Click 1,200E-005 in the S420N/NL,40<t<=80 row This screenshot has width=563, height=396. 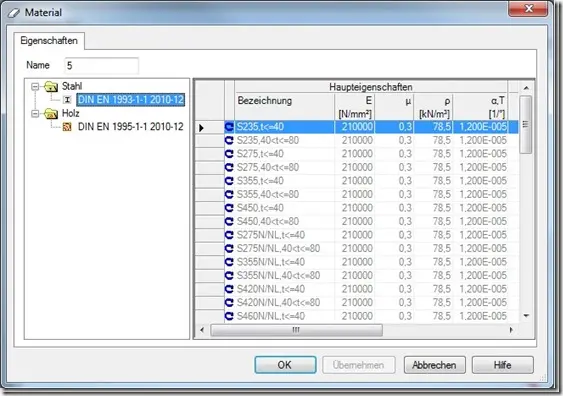tap(483, 303)
